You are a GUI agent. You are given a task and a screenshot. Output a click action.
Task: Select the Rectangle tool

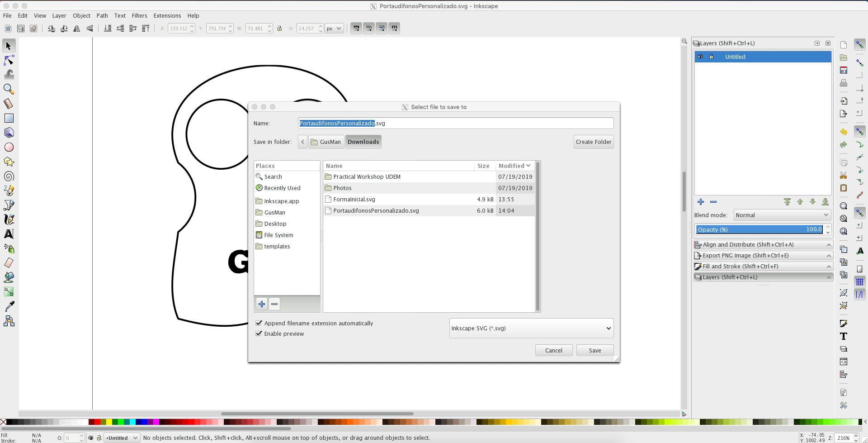point(9,118)
